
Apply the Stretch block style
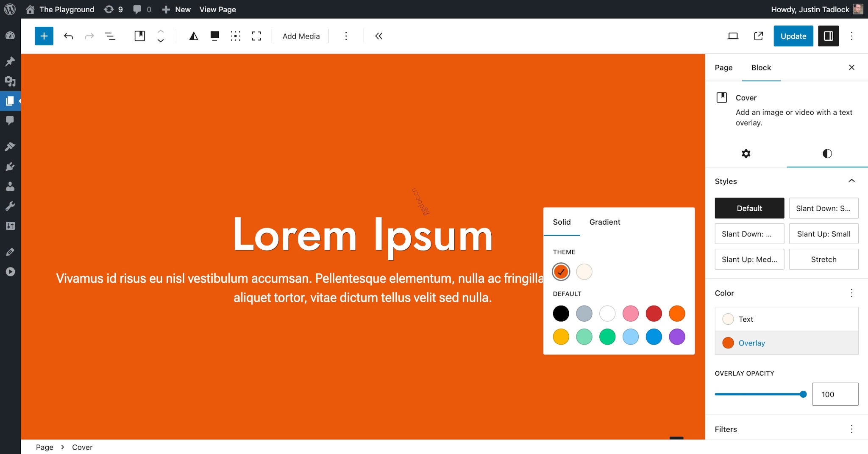(x=823, y=259)
